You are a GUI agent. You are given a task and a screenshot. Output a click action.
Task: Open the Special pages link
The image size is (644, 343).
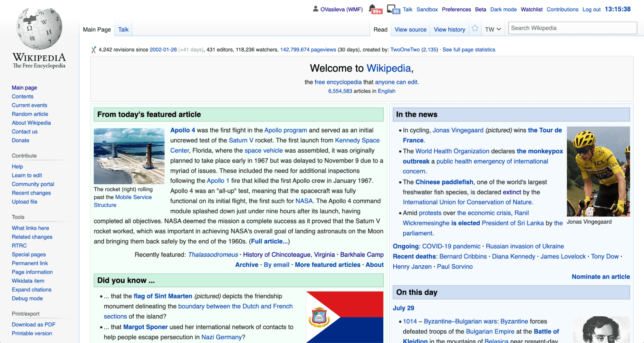pyautogui.click(x=29, y=254)
